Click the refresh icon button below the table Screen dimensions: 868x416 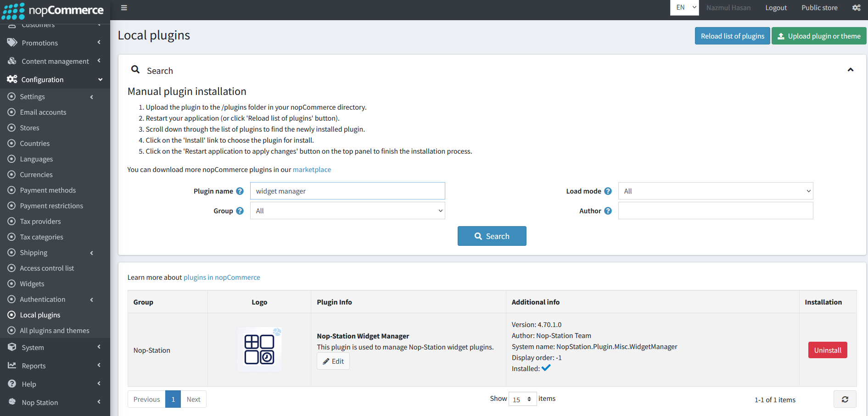(x=845, y=399)
